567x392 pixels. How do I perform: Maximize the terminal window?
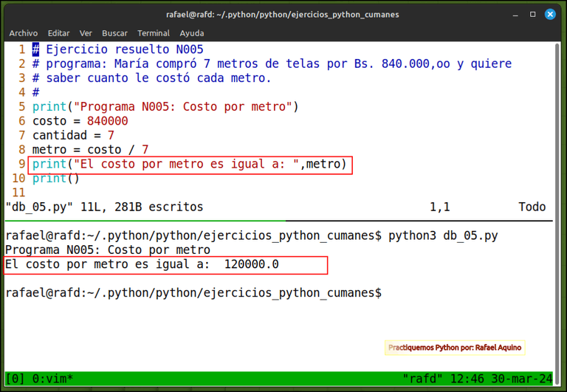pos(532,15)
